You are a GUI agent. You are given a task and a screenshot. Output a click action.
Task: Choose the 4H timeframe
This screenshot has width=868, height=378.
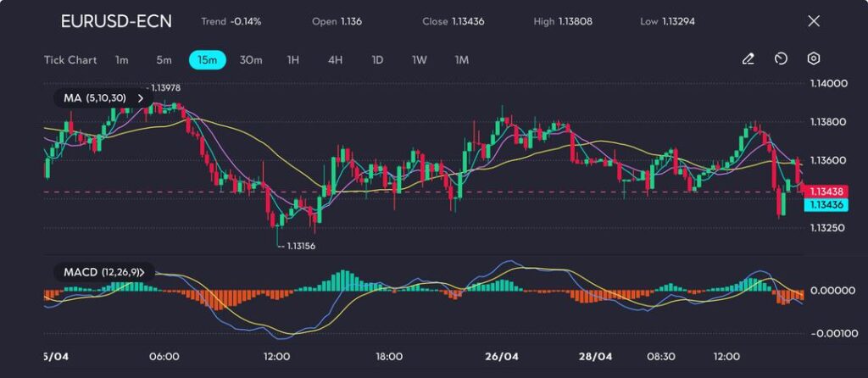click(x=335, y=60)
